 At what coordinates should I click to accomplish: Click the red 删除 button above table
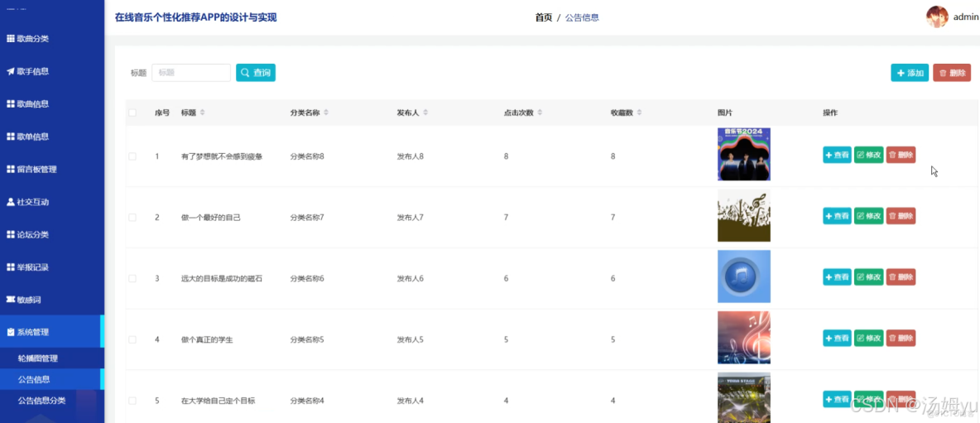[x=952, y=73]
